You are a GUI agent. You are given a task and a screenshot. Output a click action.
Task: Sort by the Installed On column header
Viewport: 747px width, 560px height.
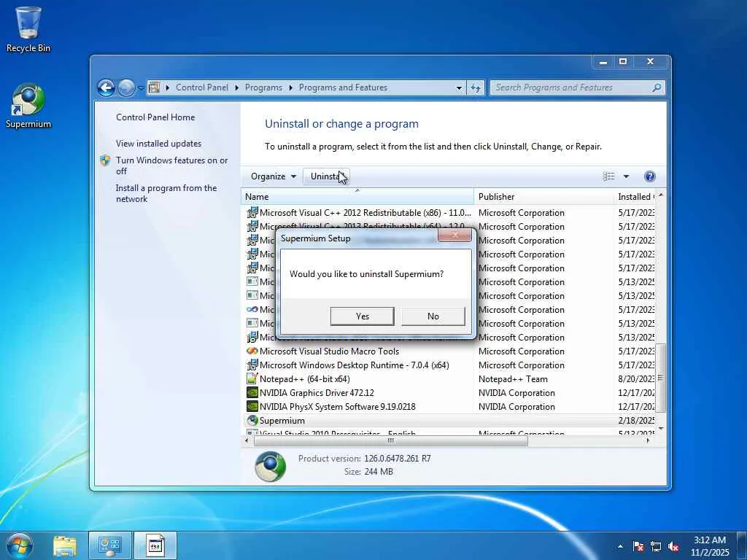(x=635, y=197)
